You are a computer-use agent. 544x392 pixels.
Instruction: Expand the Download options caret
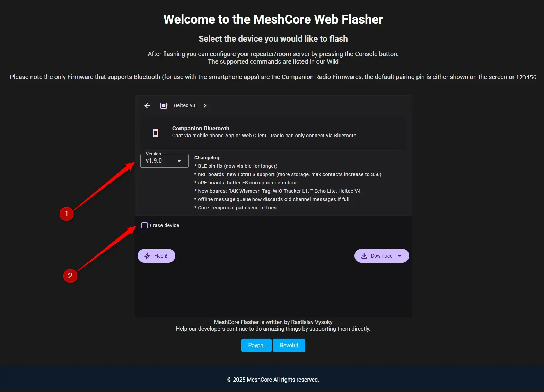pyautogui.click(x=400, y=256)
